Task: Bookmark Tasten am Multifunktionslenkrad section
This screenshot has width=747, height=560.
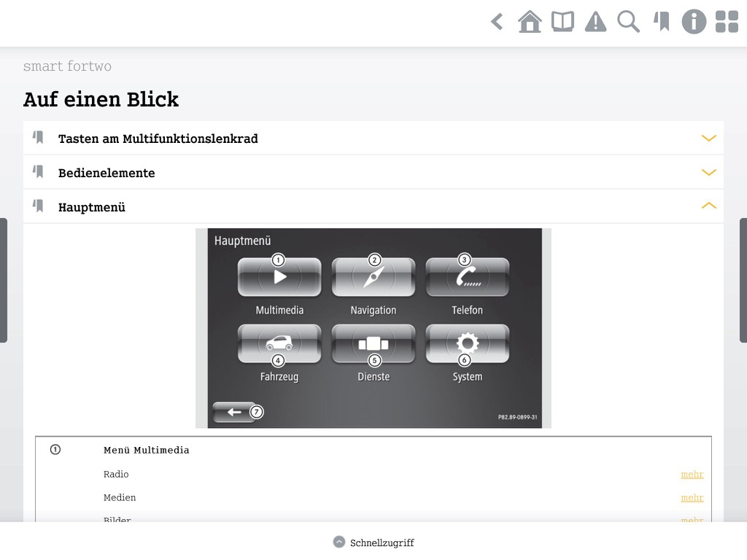Action: (x=38, y=138)
